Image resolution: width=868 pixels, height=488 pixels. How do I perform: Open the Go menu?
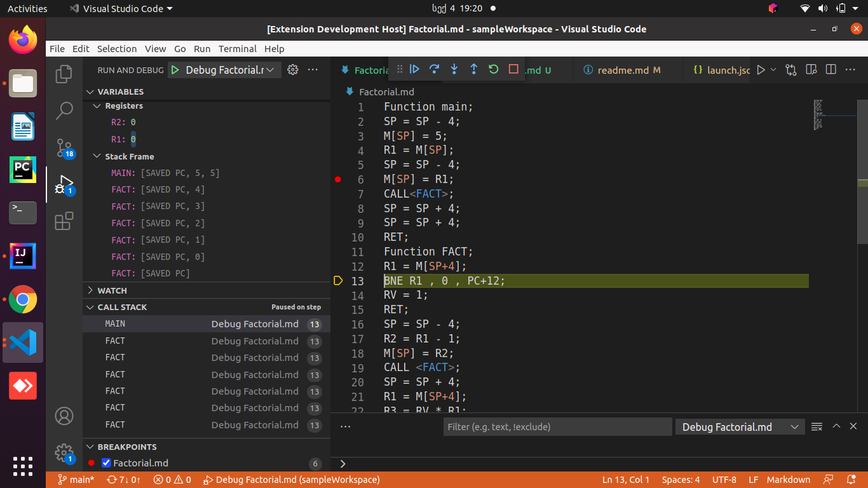[180, 49]
